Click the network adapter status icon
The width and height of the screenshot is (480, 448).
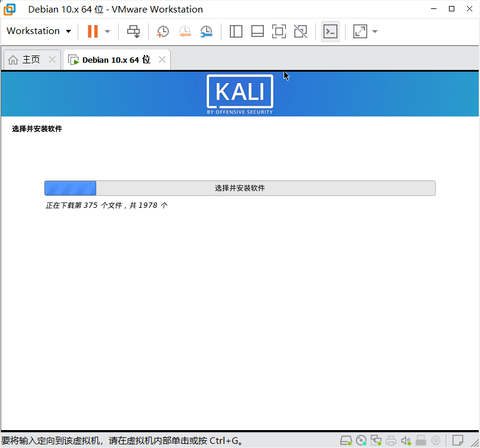pyautogui.click(x=376, y=441)
